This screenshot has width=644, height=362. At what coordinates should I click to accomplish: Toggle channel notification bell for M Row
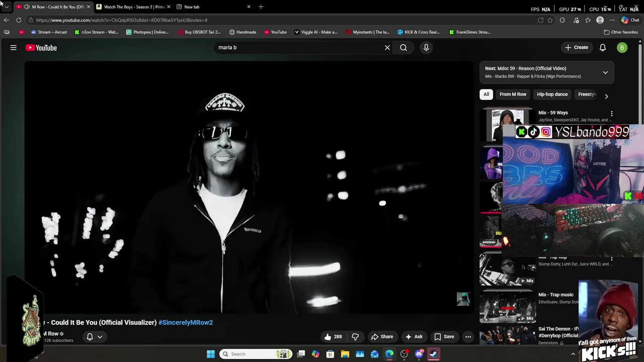pyautogui.click(x=95, y=337)
